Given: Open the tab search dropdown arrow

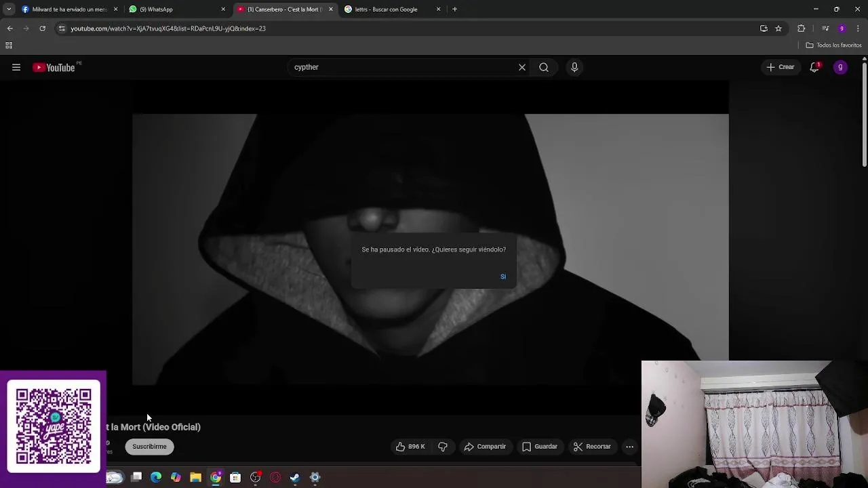Looking at the screenshot, I should (x=9, y=9).
